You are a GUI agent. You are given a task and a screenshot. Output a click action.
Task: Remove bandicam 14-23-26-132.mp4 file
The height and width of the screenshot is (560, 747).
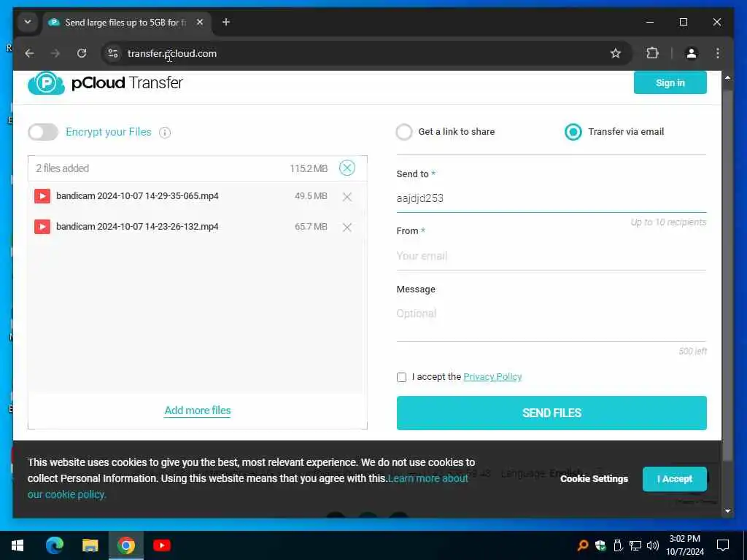pyautogui.click(x=347, y=227)
